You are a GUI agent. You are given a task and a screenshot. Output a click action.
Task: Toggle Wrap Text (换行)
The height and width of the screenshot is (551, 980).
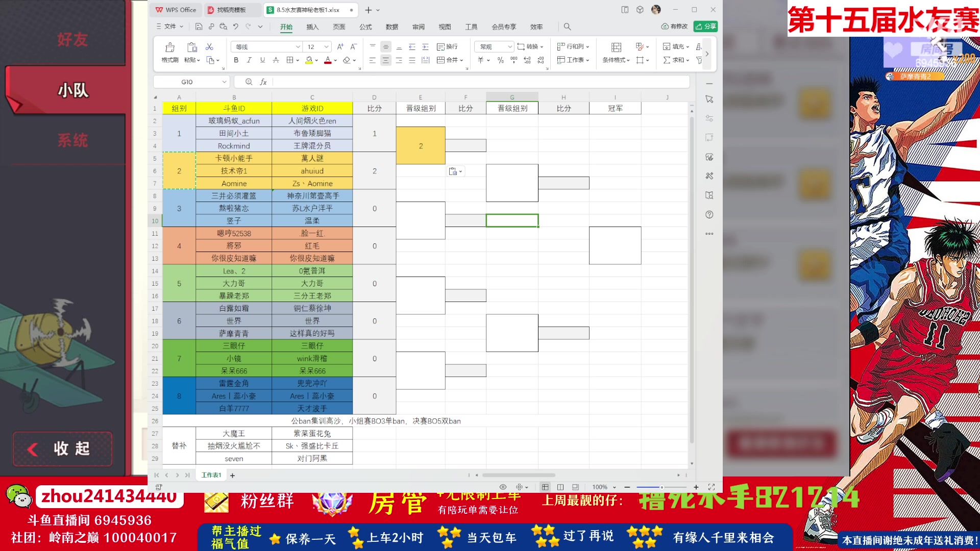447,46
